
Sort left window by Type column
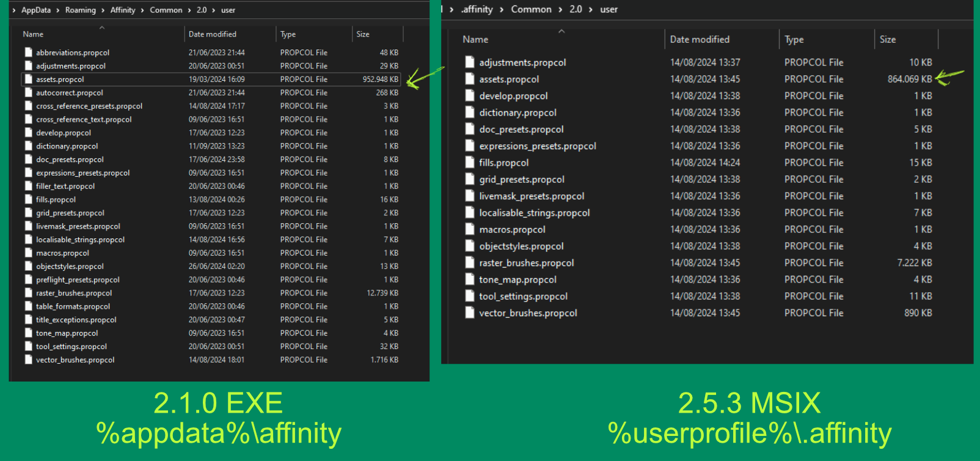288,34
